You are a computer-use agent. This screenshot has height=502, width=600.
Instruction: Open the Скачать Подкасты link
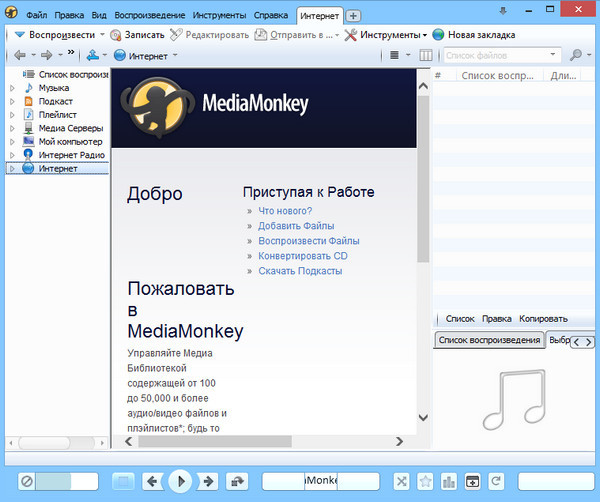tap(300, 271)
